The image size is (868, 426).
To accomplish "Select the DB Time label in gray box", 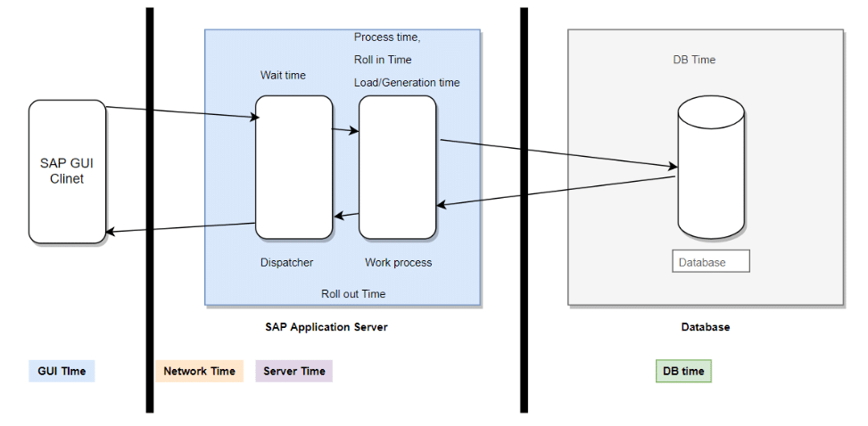I will [694, 60].
